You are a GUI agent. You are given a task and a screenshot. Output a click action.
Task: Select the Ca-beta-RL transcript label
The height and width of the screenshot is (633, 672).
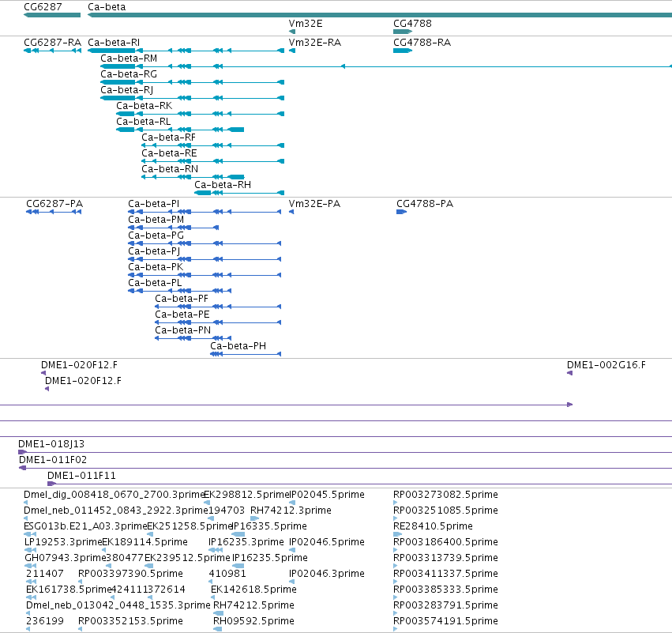pos(143,122)
